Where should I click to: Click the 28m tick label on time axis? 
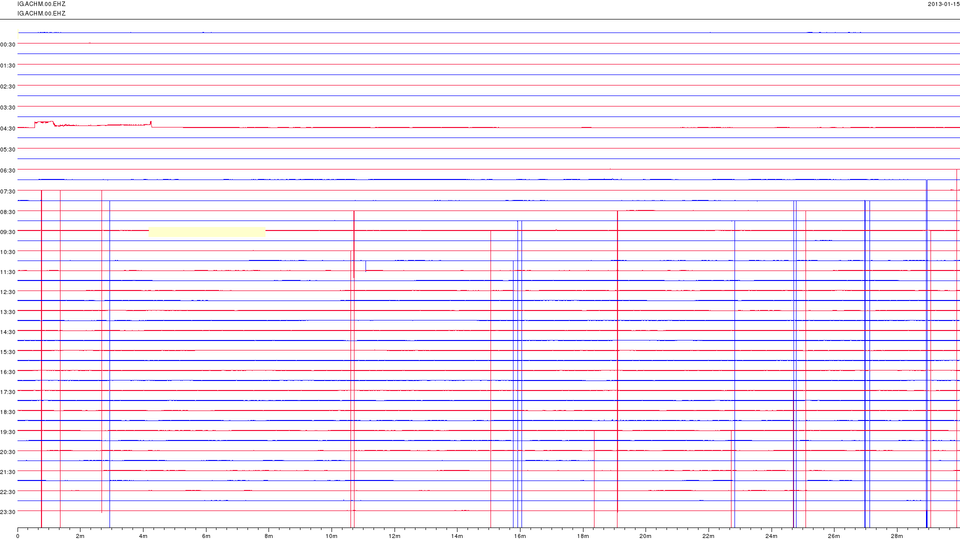pos(896,536)
